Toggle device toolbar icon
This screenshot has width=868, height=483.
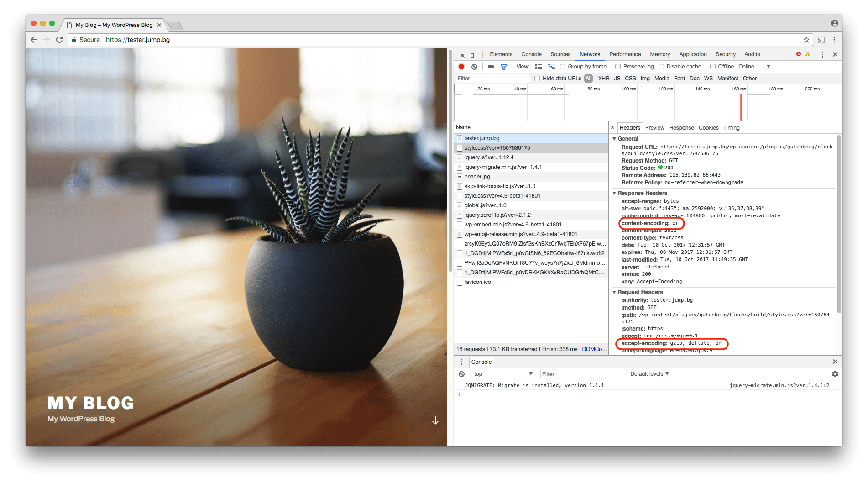[x=474, y=54]
